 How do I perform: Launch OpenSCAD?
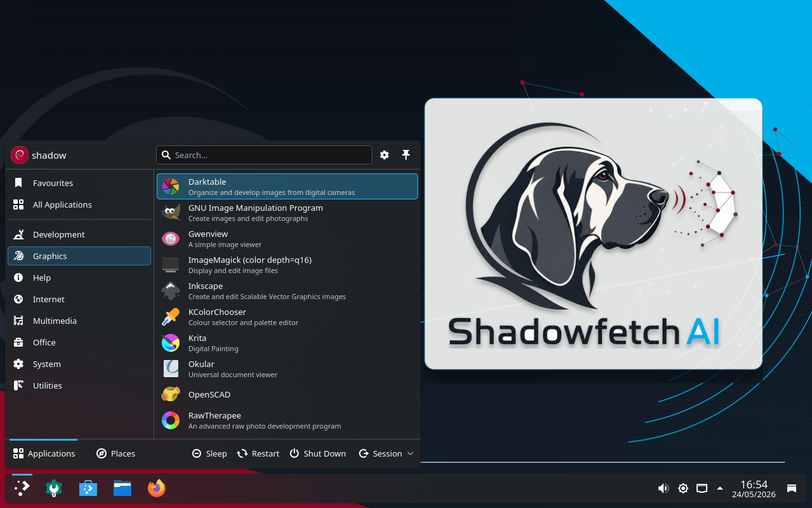(287, 394)
